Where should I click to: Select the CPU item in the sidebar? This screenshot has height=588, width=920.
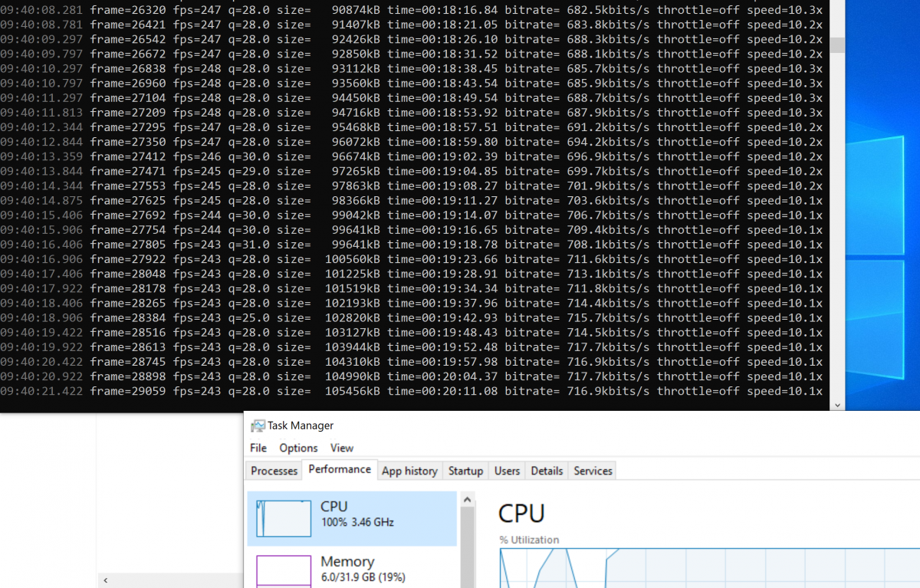(352, 518)
